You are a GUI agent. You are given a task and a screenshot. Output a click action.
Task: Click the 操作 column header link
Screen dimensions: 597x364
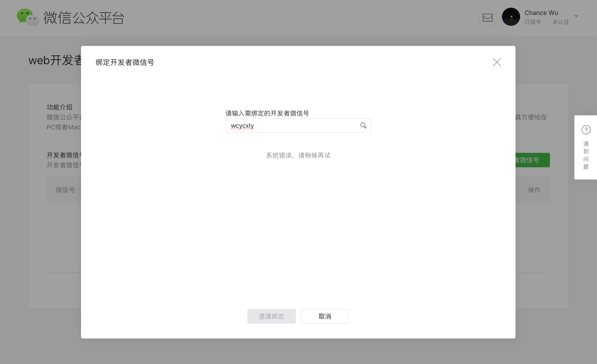point(534,190)
